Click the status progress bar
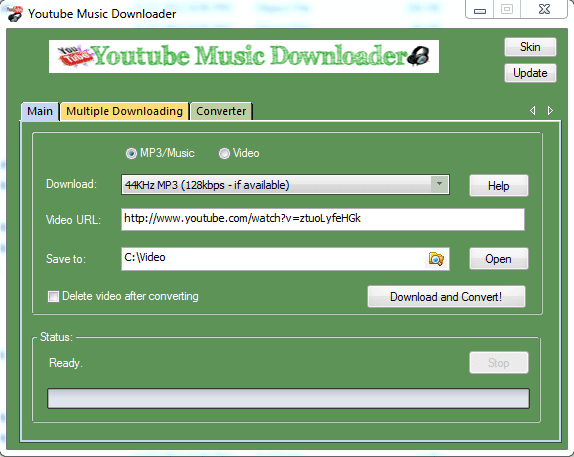Screen dimensions: 574x457 tap(288, 398)
